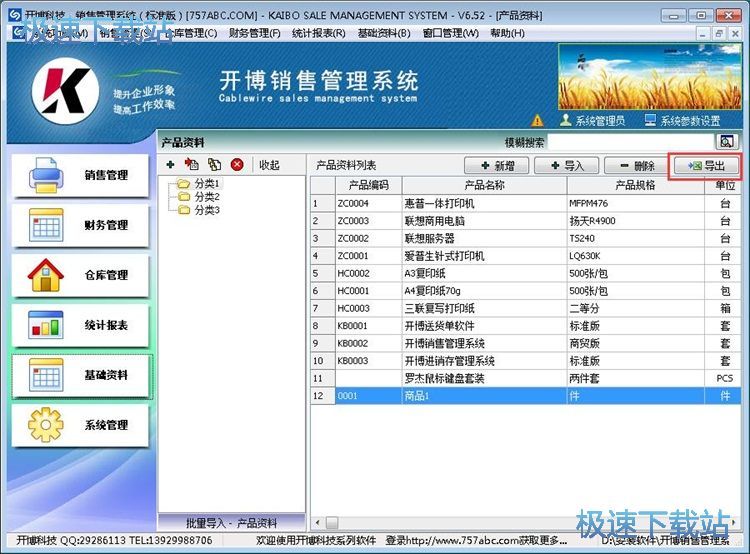Select row with 爱普生针式打印机
Screen dimensions: 750x554
(x=526, y=256)
